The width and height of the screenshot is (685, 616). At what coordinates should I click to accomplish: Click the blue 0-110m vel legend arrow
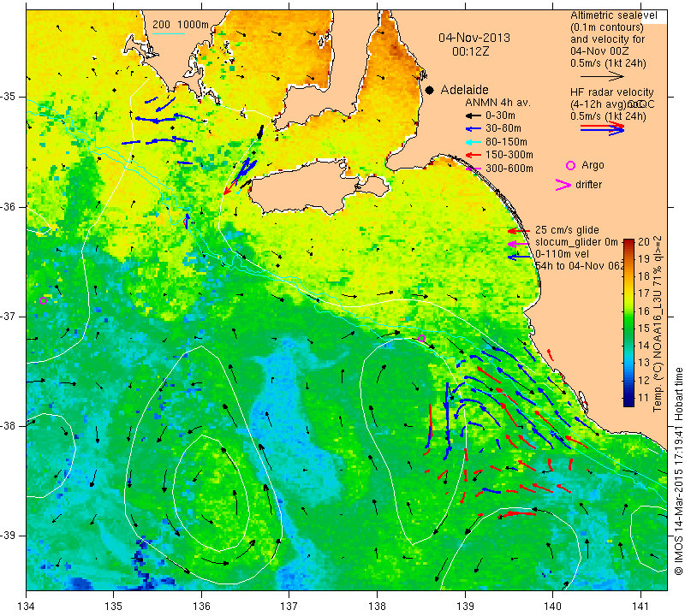[x=518, y=258]
